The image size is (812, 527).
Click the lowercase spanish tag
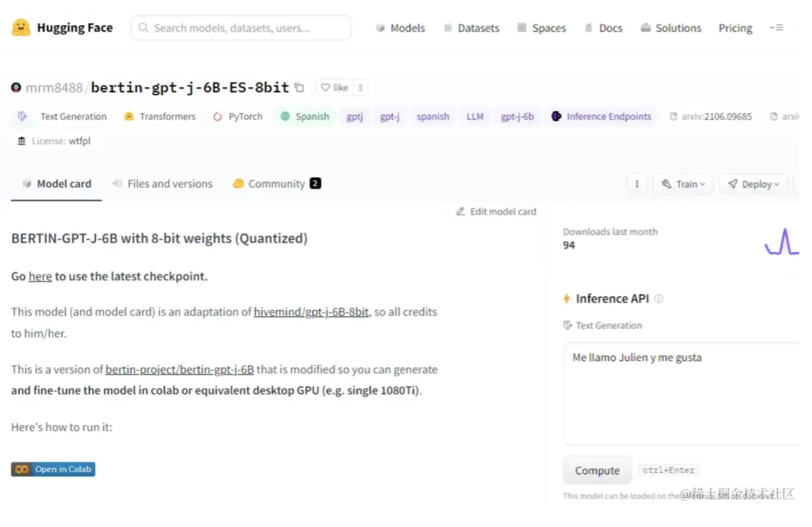click(432, 116)
